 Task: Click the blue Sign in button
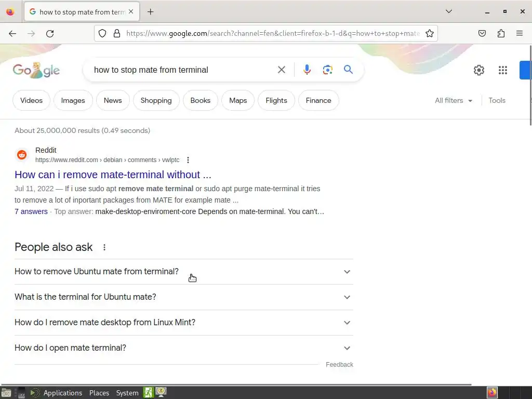coord(526,70)
